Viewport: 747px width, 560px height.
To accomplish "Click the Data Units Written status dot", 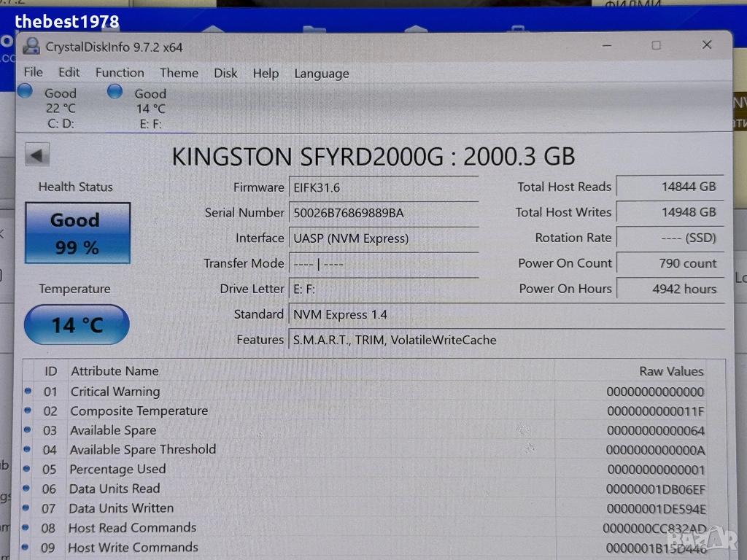I will [28, 508].
